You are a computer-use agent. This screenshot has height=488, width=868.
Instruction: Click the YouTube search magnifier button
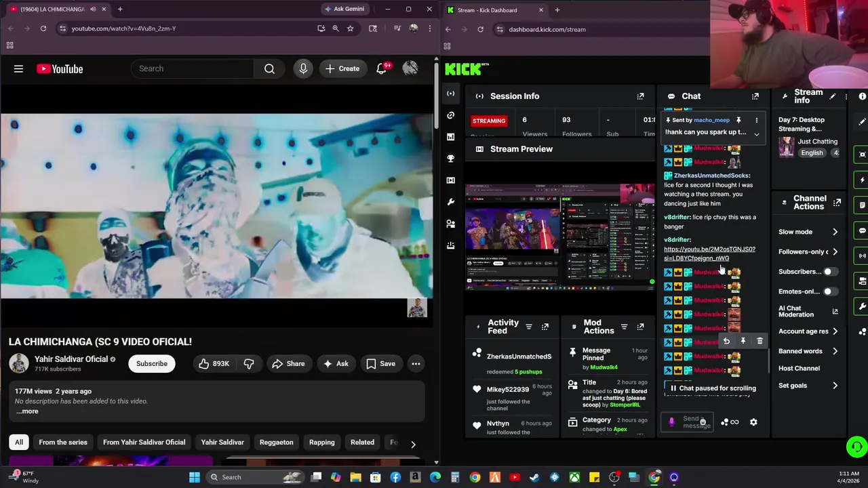pos(269,68)
